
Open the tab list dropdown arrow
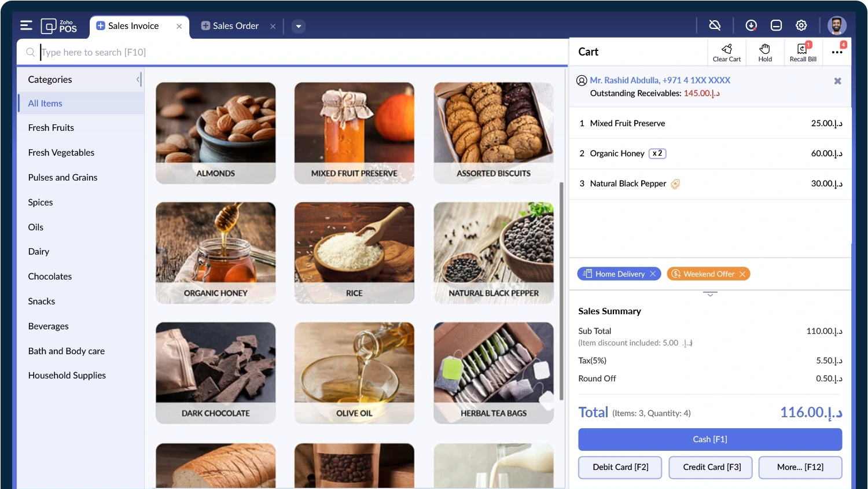pos(299,26)
